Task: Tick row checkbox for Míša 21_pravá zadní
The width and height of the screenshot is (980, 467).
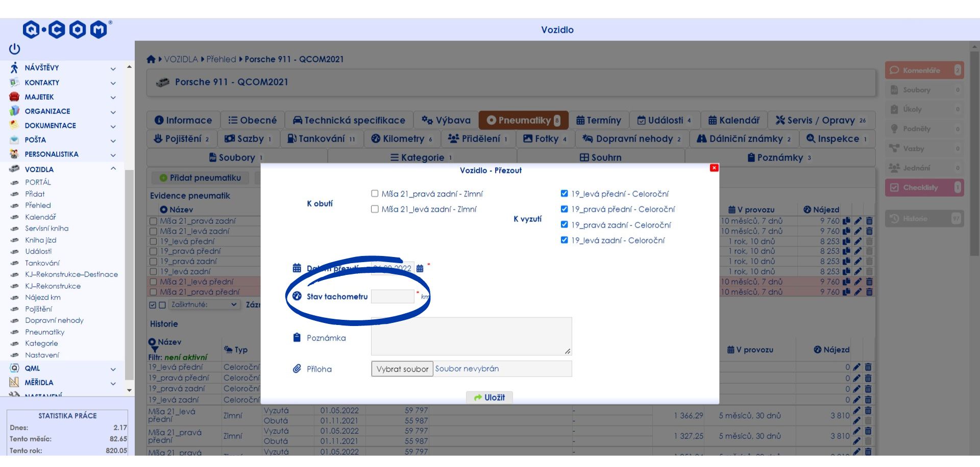Action: [x=153, y=221]
